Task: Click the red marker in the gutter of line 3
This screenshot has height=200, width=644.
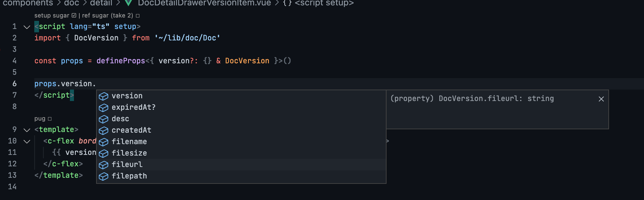Action: click(1, 49)
